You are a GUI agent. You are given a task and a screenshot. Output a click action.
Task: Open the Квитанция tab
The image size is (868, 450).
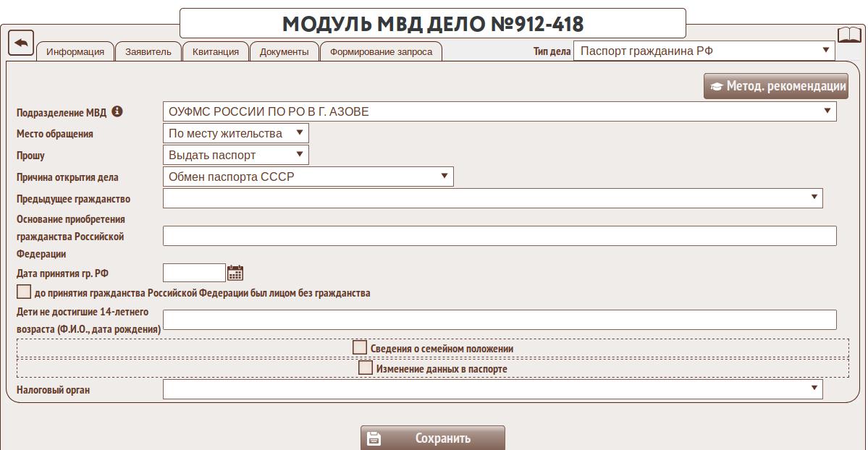(216, 51)
